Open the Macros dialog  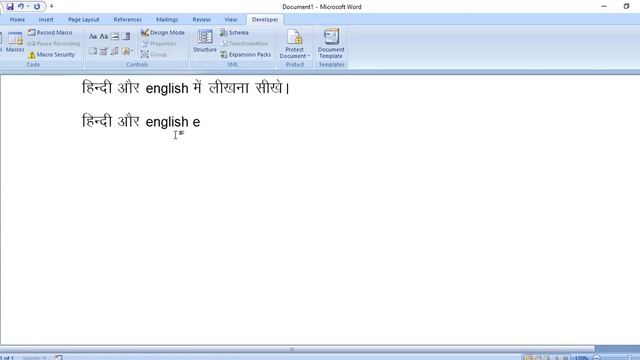pos(15,42)
